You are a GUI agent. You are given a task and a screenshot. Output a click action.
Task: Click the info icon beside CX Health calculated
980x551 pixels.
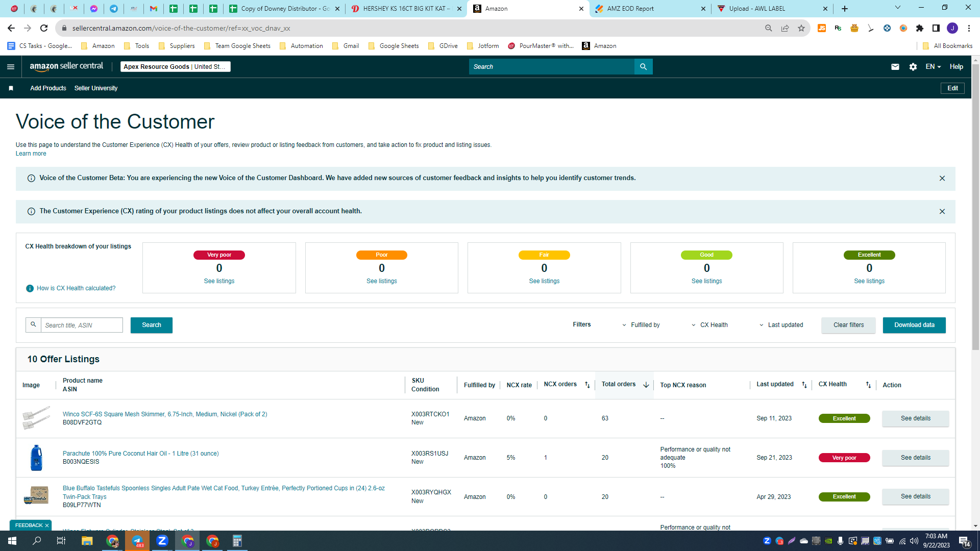(30, 289)
